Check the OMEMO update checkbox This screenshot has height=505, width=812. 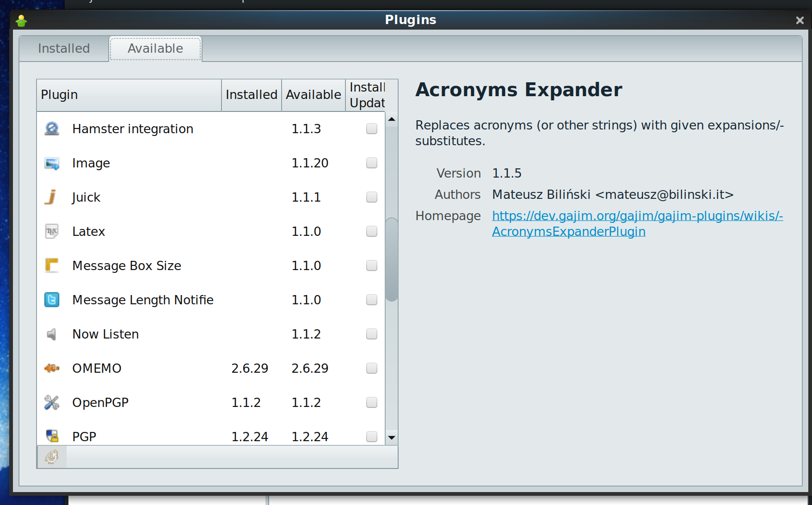(372, 368)
